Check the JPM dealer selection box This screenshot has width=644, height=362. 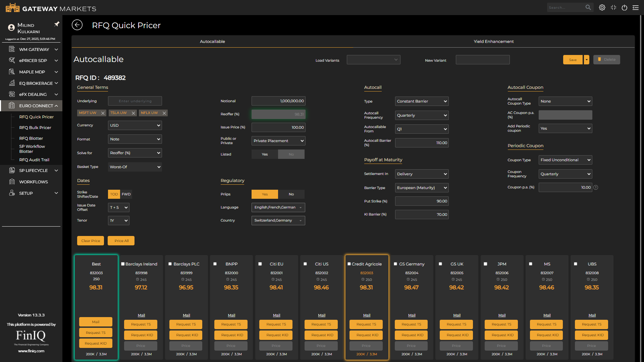485,264
